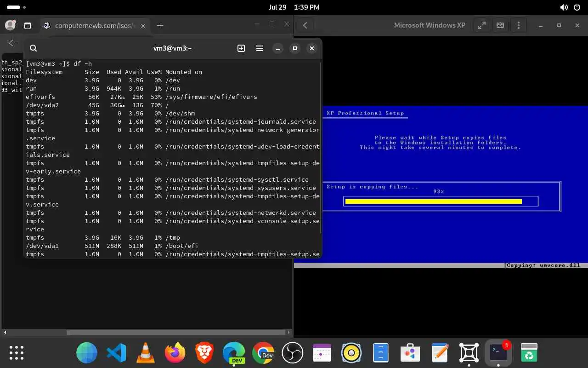Click the 'df -h' command text in terminal
588x368 pixels.
point(83,63)
